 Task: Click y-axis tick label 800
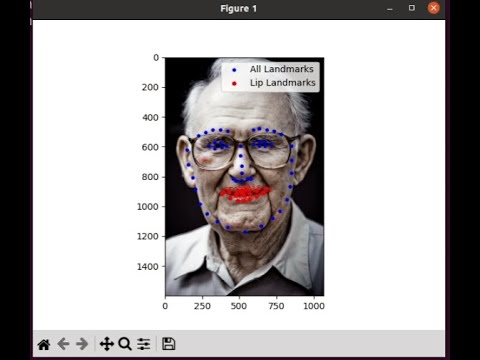click(x=150, y=177)
